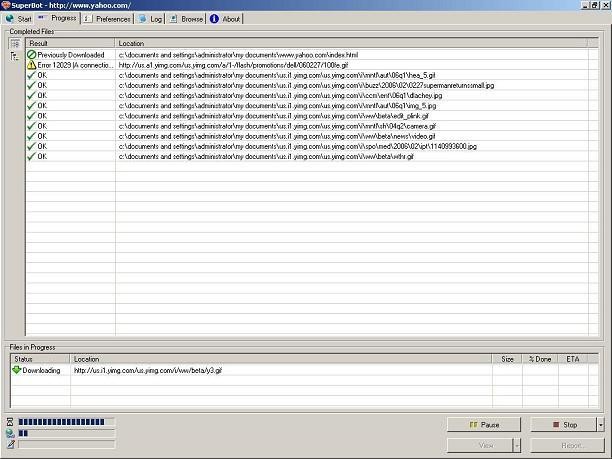
Task: Switch to the Start tab
Action: pos(19,18)
